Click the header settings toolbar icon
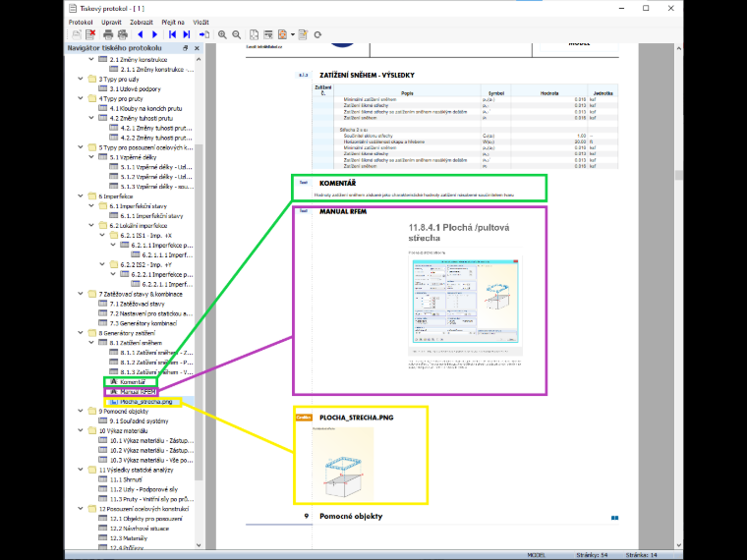Screen dimensions: 747x560 coord(268,34)
